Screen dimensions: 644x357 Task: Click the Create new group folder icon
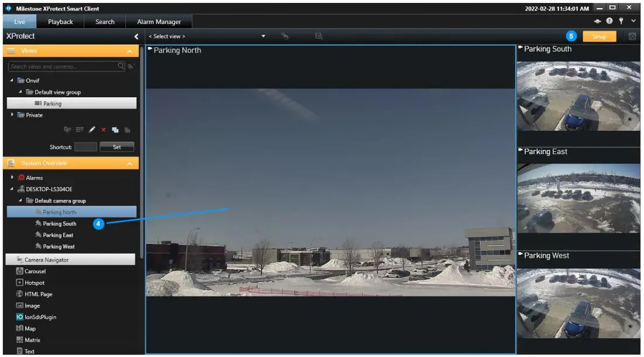68,130
